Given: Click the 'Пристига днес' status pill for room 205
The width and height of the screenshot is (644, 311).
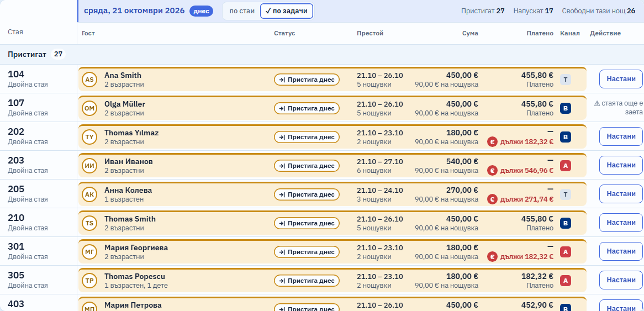Looking at the screenshot, I should pyautogui.click(x=307, y=194).
